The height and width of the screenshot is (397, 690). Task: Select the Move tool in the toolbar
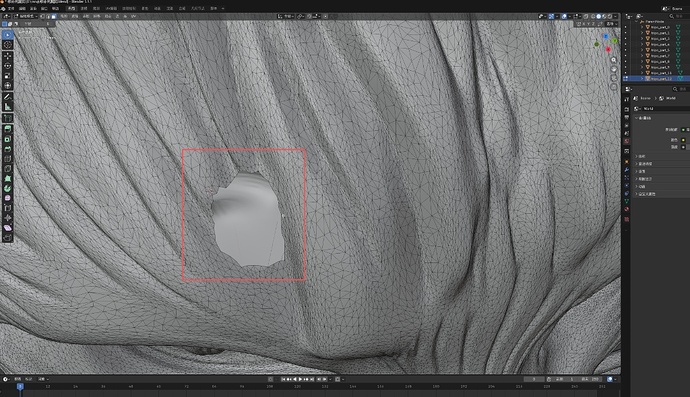7,56
